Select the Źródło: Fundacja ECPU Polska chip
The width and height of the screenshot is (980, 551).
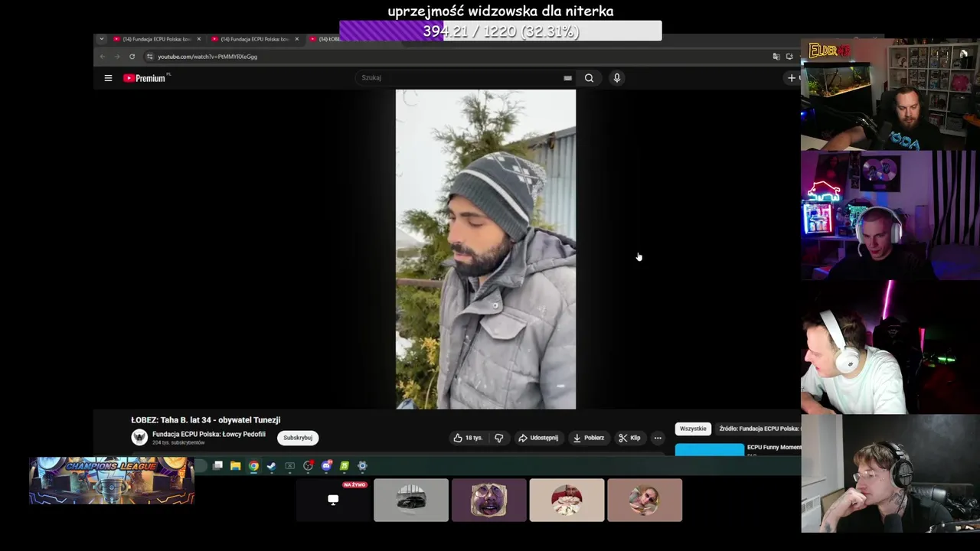click(759, 429)
